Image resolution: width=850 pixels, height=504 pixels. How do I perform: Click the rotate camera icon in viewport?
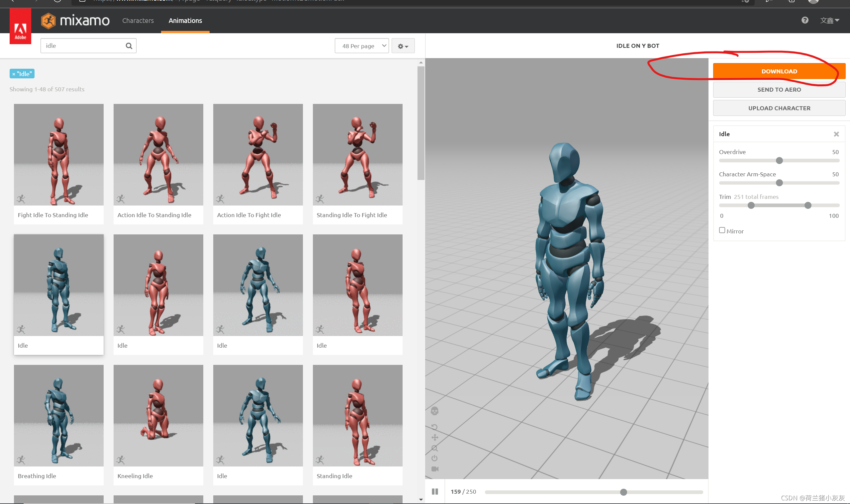pos(434,427)
